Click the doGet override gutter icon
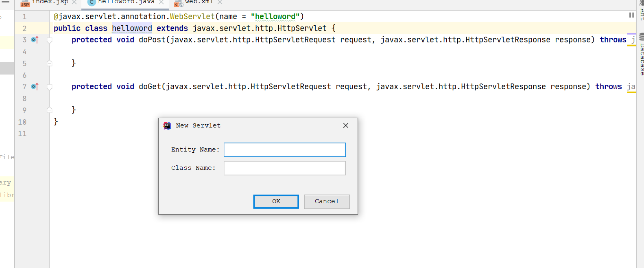 tap(35, 87)
